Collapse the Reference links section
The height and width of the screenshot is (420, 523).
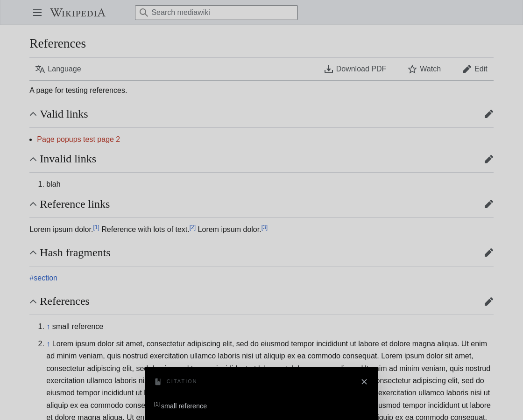[x=33, y=204]
